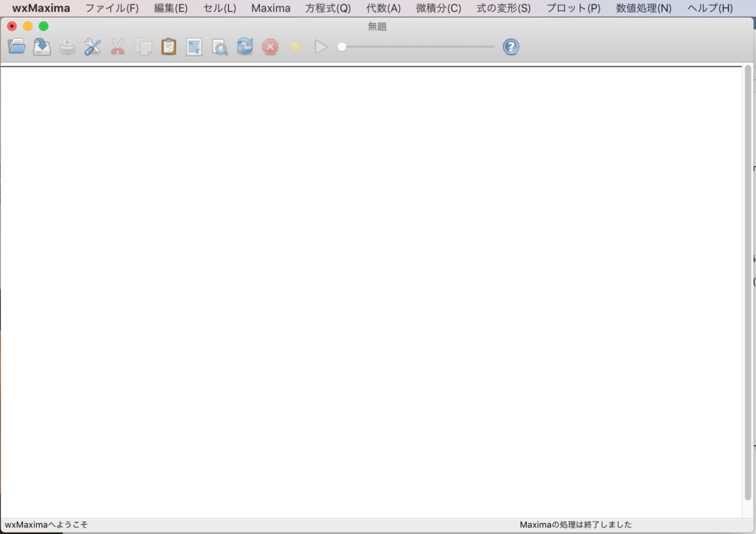This screenshot has height=534, width=756.
Task: Open Find with the magnifier-over-document icon
Action: tap(220, 47)
